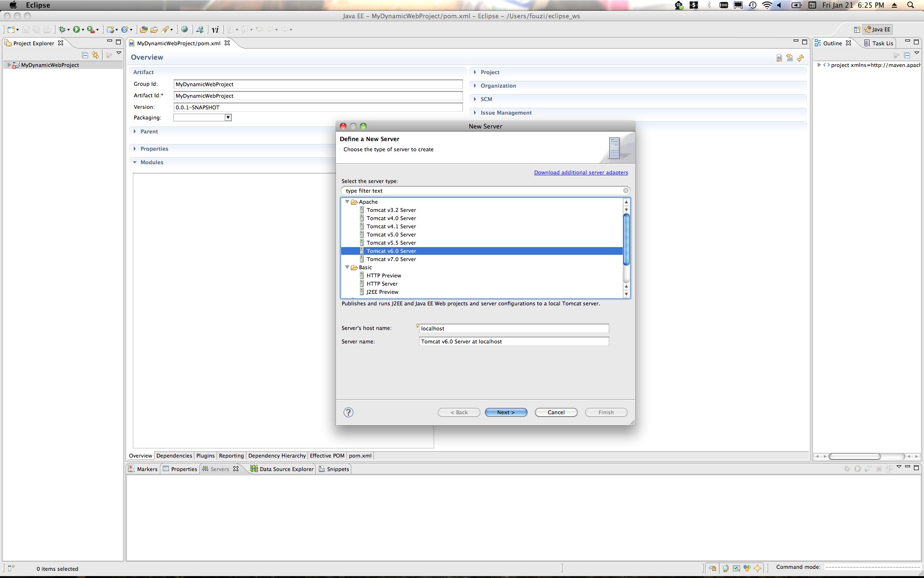Collapse all in Outline view
Screen dimensions: 924x578
907,55
